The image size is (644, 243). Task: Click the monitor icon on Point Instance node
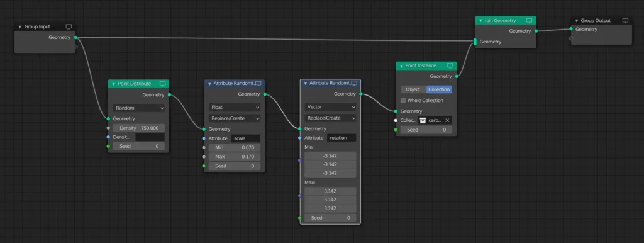click(x=450, y=66)
